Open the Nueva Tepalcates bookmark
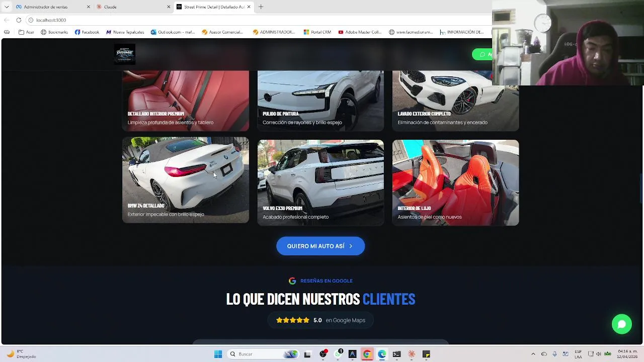Screen dimensions: 644x362 pyautogui.click(x=125, y=32)
